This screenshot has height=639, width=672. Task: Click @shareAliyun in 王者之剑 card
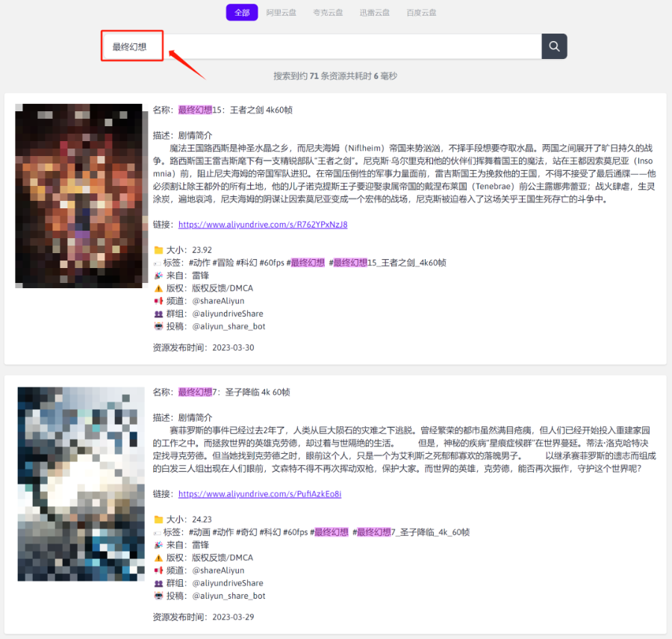(x=218, y=301)
